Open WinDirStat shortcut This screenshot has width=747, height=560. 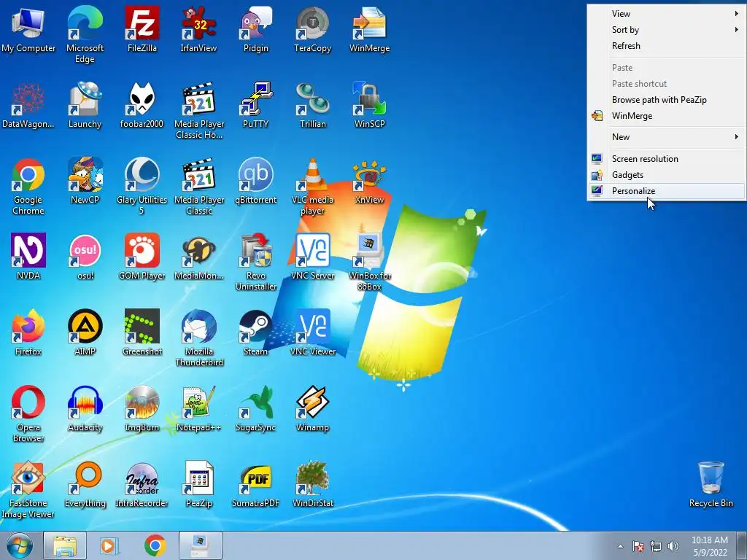pos(312,484)
